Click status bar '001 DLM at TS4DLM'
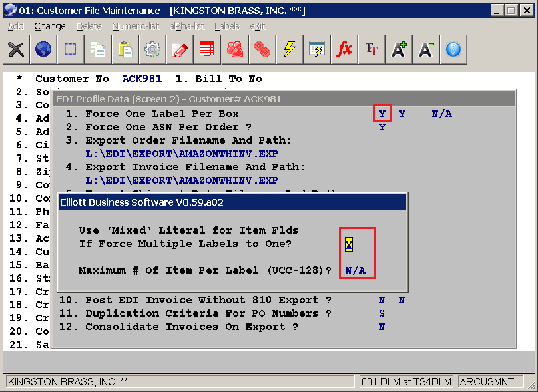The image size is (538, 392). (x=406, y=382)
